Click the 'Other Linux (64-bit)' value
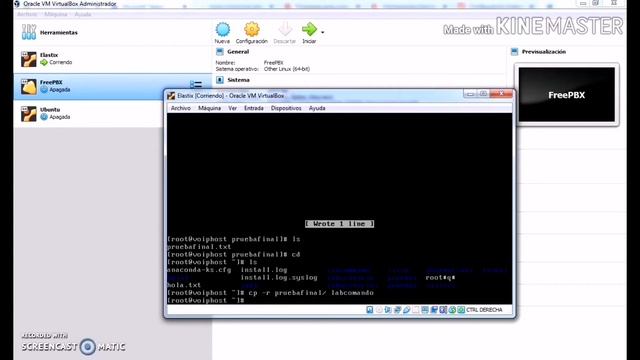This screenshot has height=360, width=640. click(x=287, y=69)
